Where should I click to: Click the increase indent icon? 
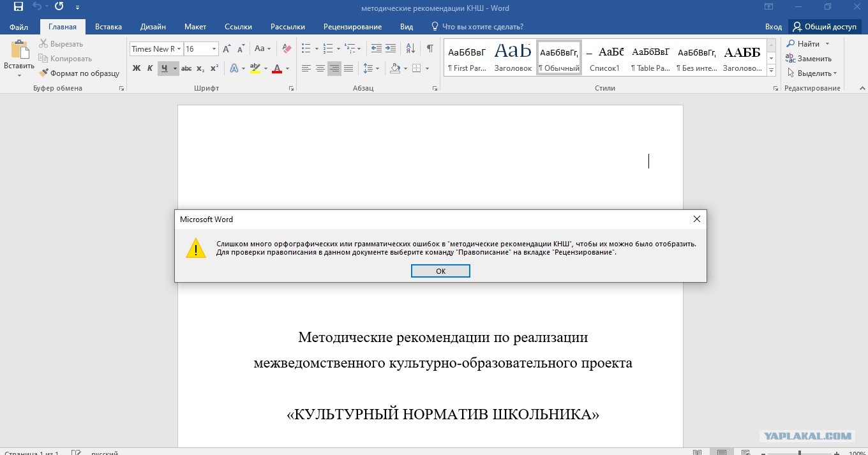391,49
